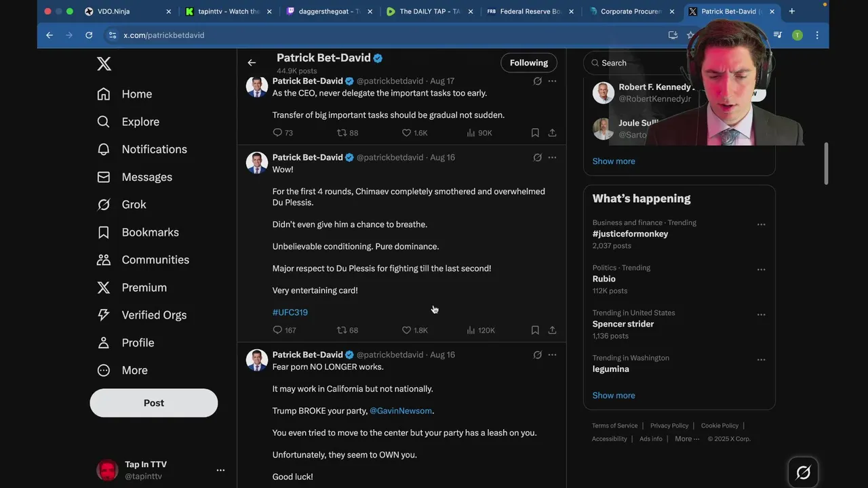This screenshot has height=488, width=868.
Task: Open the More menu in the sidebar
Action: click(x=122, y=370)
